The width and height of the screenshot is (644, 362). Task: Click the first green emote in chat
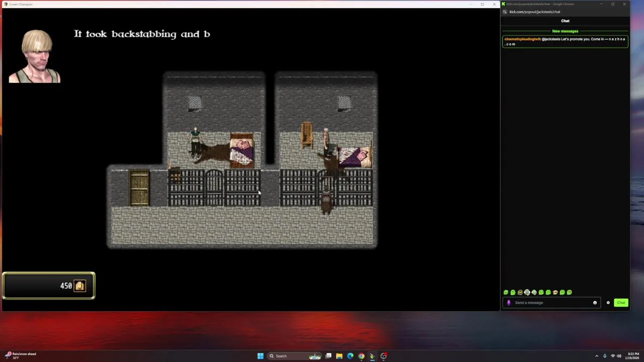point(506,292)
